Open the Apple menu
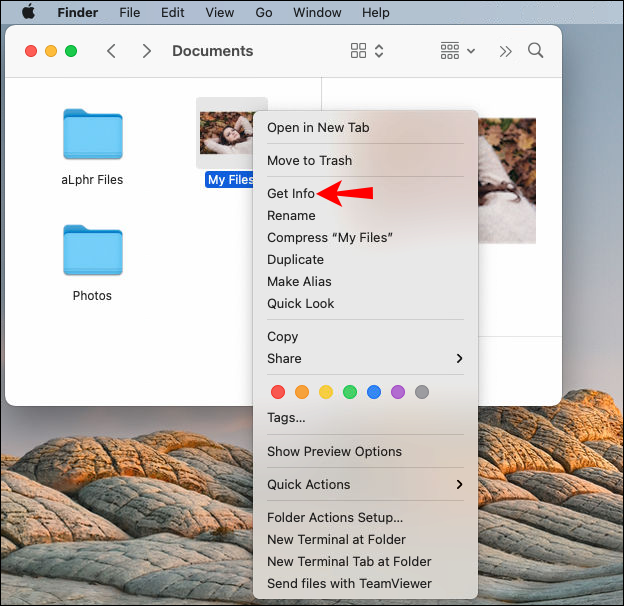Image resolution: width=624 pixels, height=606 pixels. 29,12
